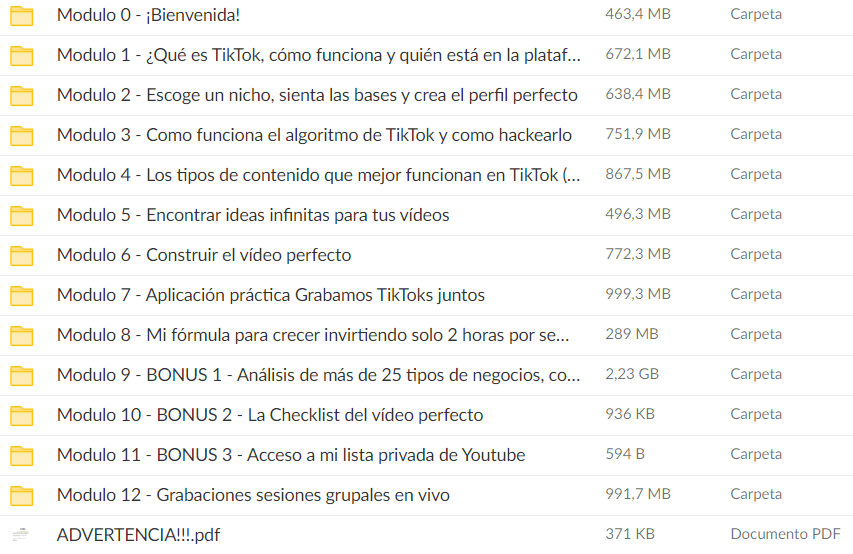853x554 pixels.
Task: Select Modulo 12 Grabaciones sesiones grupales
Action: pos(254,495)
